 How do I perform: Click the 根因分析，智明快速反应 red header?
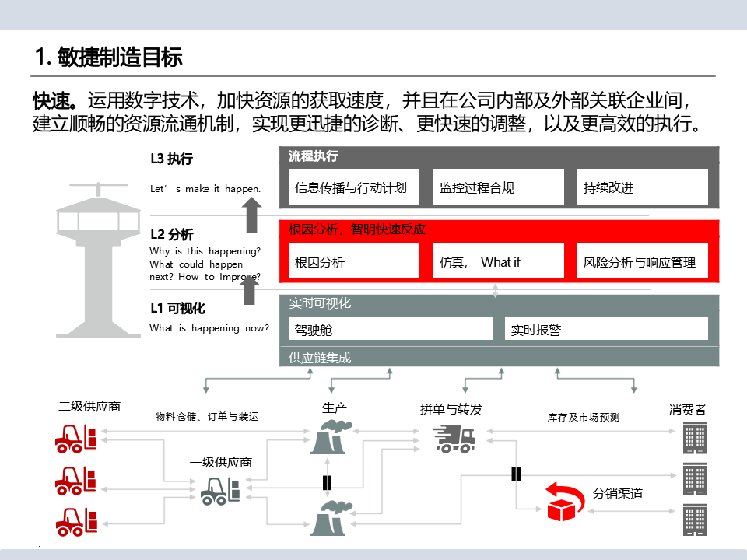[357, 229]
